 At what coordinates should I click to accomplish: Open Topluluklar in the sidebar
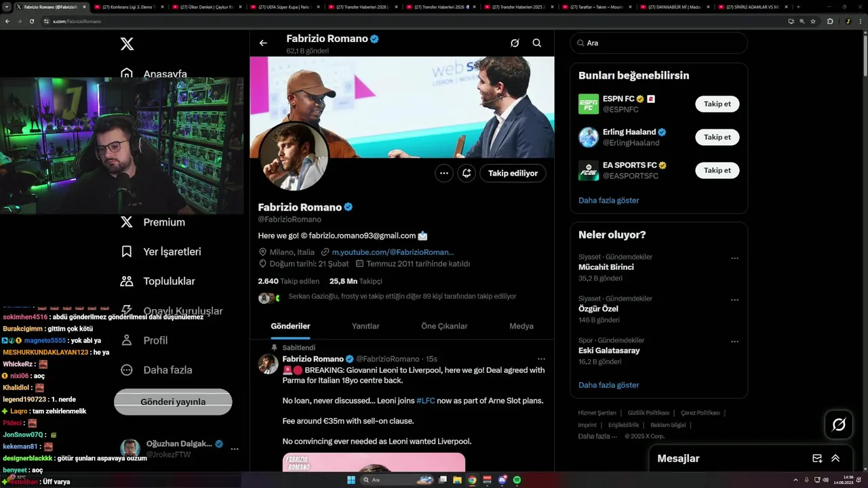point(157,281)
